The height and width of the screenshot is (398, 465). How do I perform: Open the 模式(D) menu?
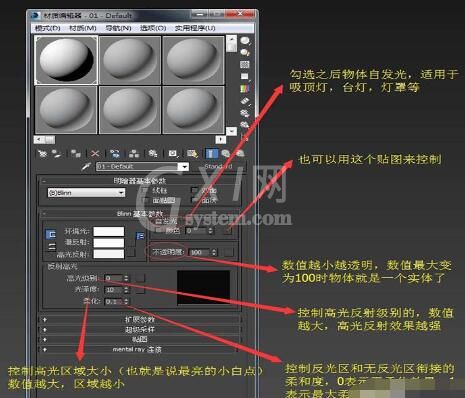tap(48, 28)
